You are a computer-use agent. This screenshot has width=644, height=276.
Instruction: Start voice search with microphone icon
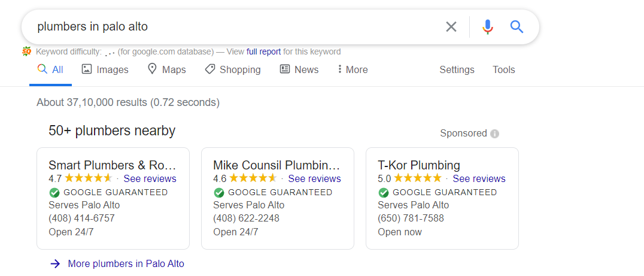pos(488,26)
